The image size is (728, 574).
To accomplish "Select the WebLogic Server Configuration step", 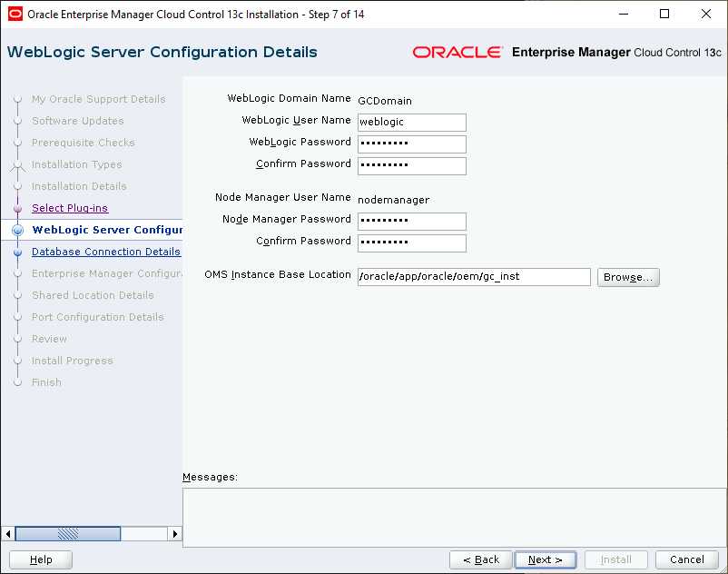I will tap(107, 230).
